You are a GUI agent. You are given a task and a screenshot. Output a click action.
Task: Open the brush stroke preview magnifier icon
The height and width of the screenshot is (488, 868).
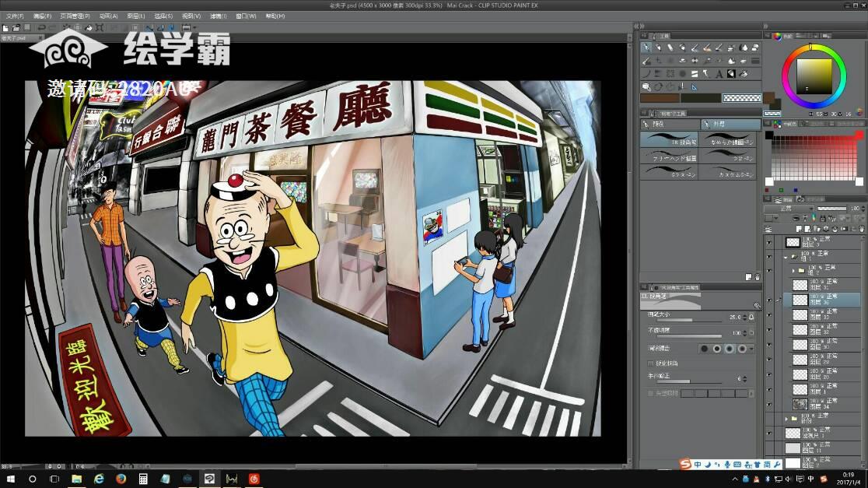[757, 305]
